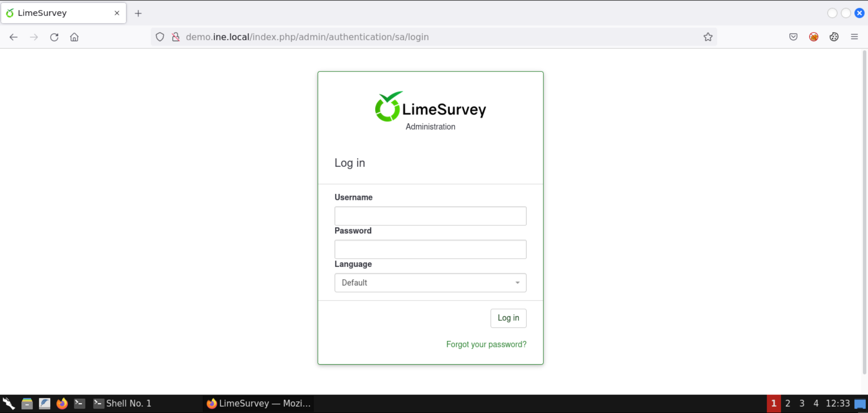Click the back navigation arrow

click(x=14, y=37)
